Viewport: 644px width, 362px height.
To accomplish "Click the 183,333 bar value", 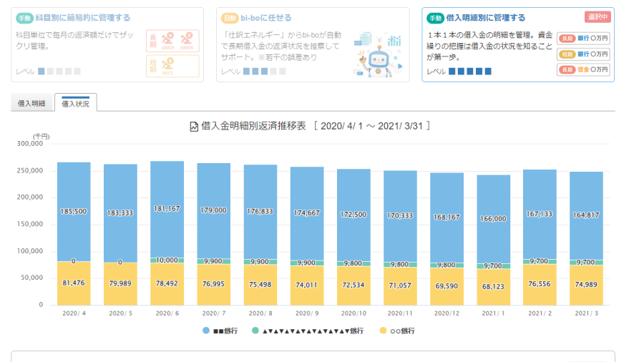I will pos(120,213).
